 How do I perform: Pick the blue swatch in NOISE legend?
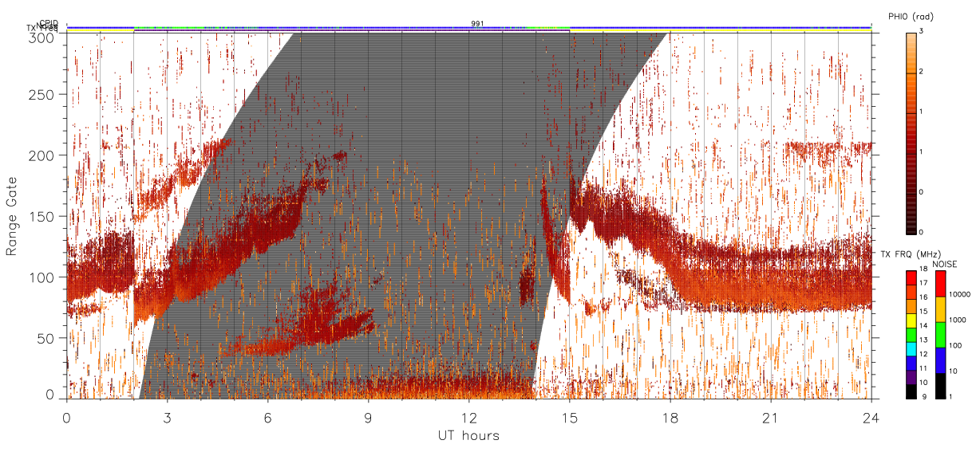940,360
